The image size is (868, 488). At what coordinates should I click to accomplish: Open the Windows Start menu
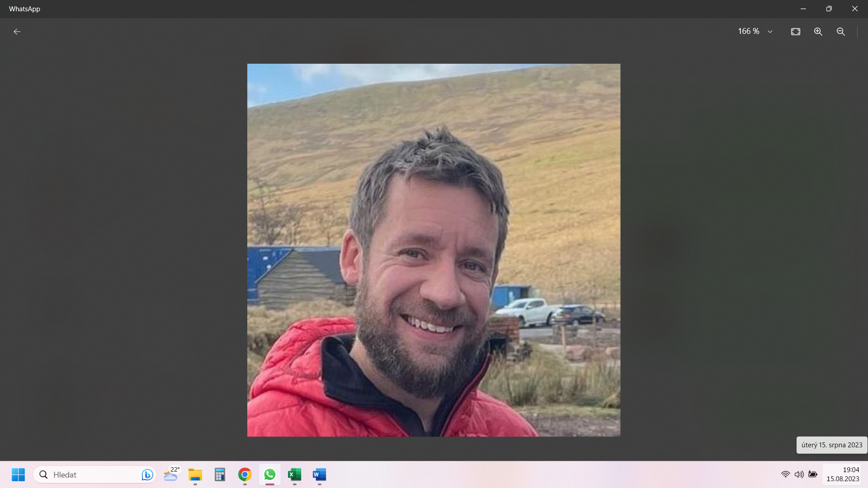(x=18, y=474)
